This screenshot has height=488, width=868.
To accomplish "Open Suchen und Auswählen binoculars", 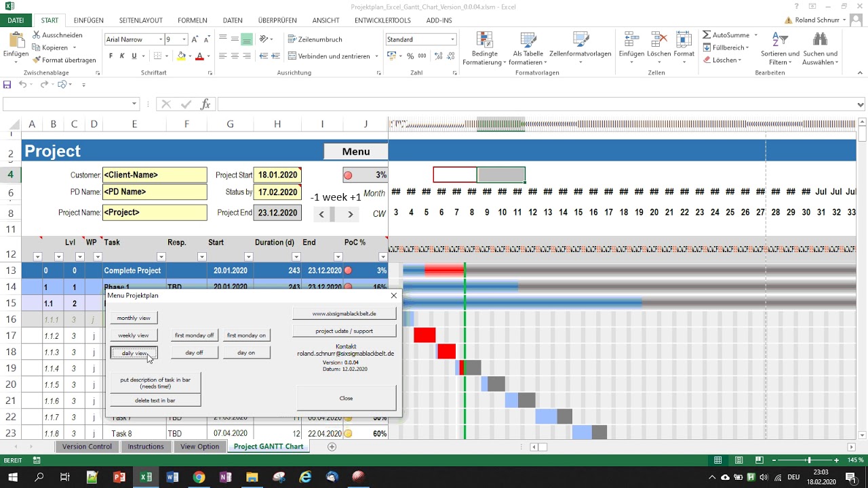I will coord(821,48).
